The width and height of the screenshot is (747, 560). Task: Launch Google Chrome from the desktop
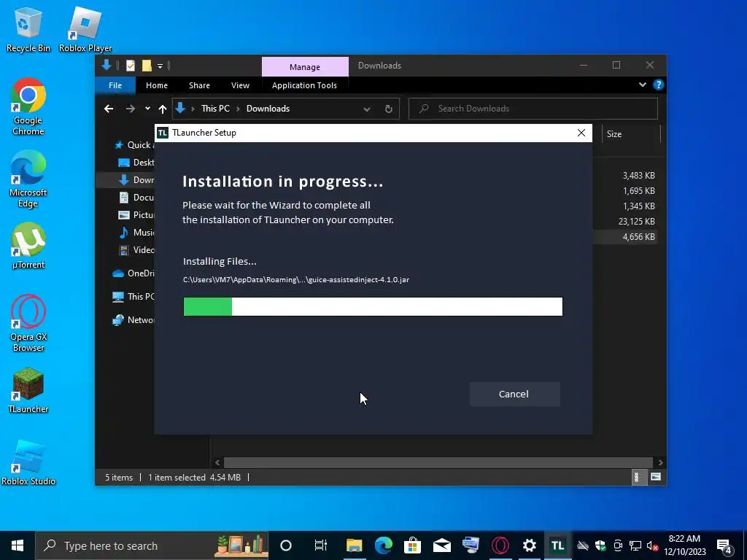point(28,106)
